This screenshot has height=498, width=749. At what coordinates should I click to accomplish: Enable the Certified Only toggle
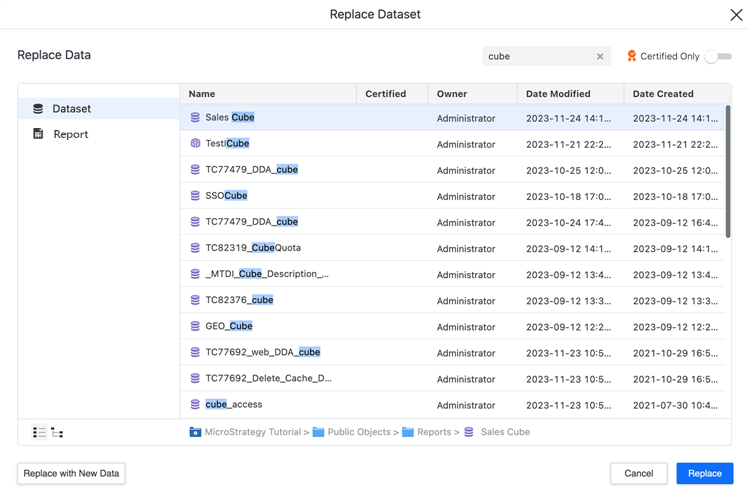coord(718,57)
